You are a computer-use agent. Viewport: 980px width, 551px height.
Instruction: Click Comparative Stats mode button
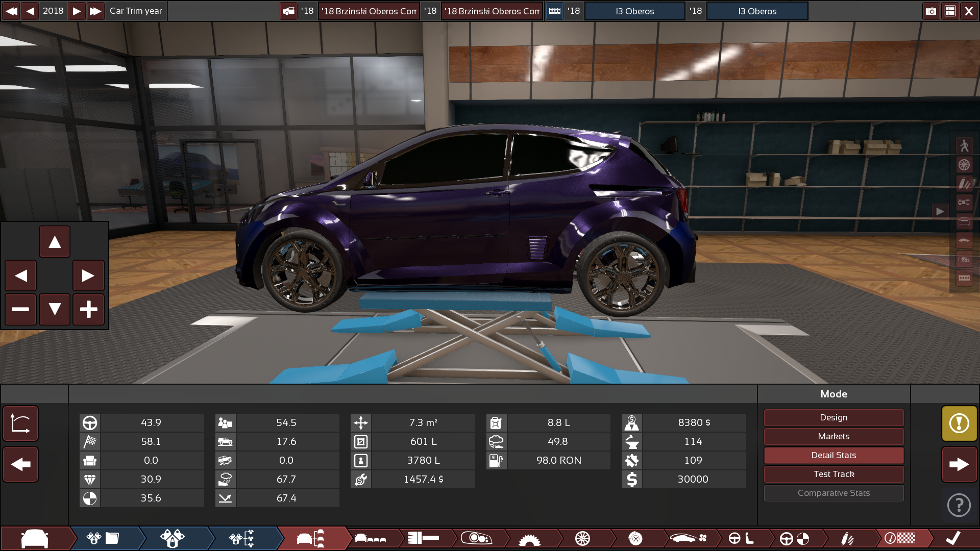coord(834,493)
